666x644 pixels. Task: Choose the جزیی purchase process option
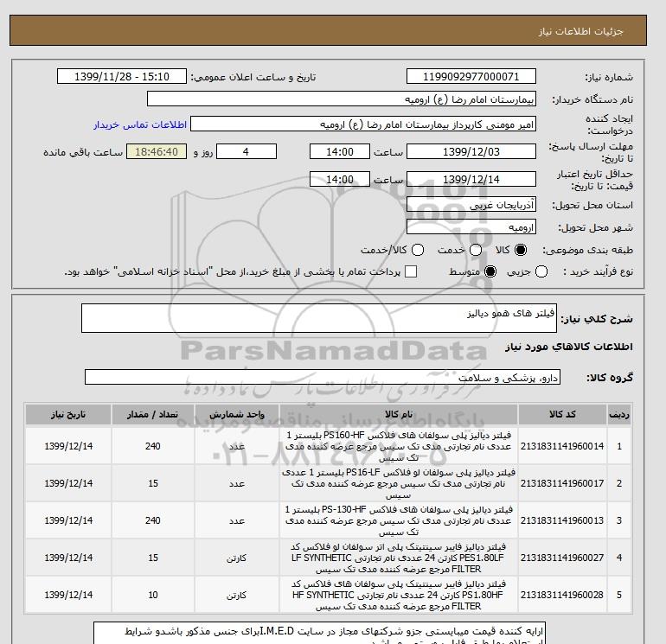tap(541, 271)
